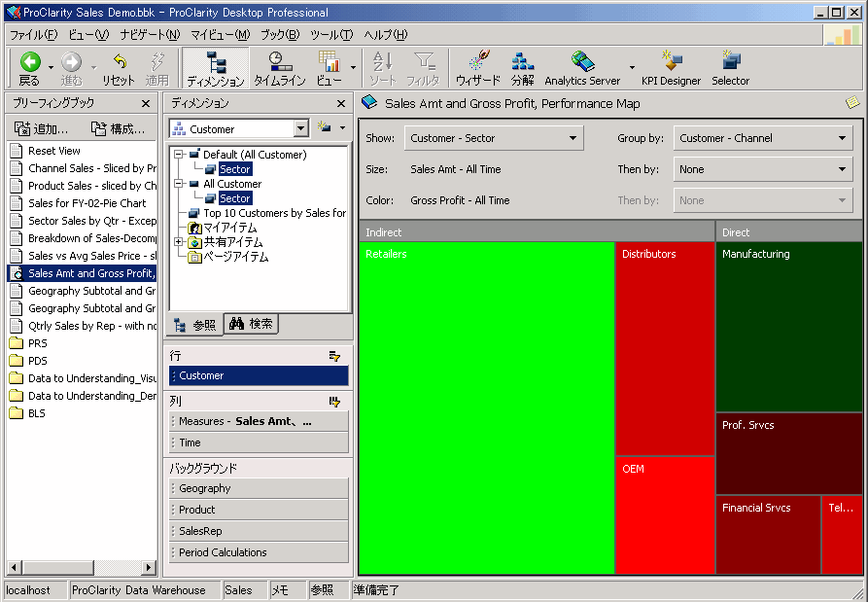868x602 pixels.
Task: Open the BLS folder in the briefing book
Action: [27, 413]
